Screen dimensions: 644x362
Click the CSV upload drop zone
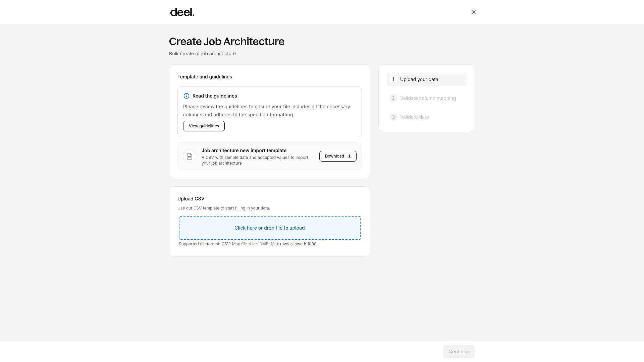pyautogui.click(x=270, y=228)
